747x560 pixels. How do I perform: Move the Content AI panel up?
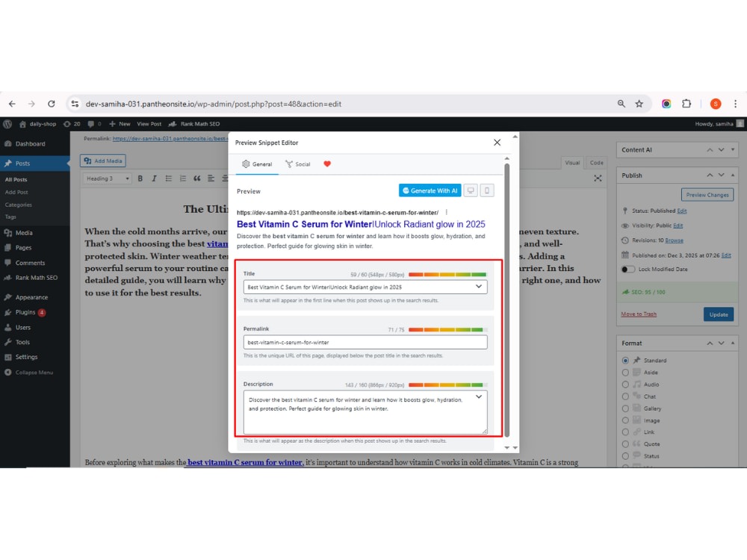(x=710, y=150)
